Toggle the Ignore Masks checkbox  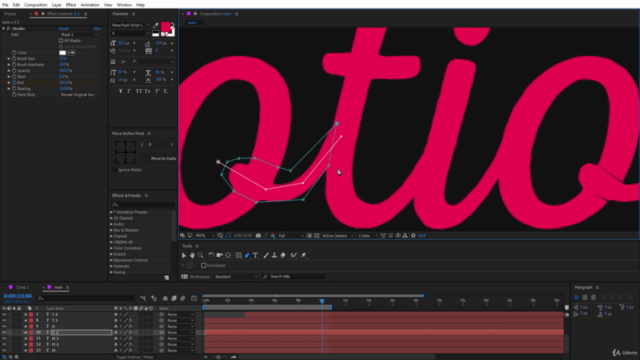[x=115, y=170]
